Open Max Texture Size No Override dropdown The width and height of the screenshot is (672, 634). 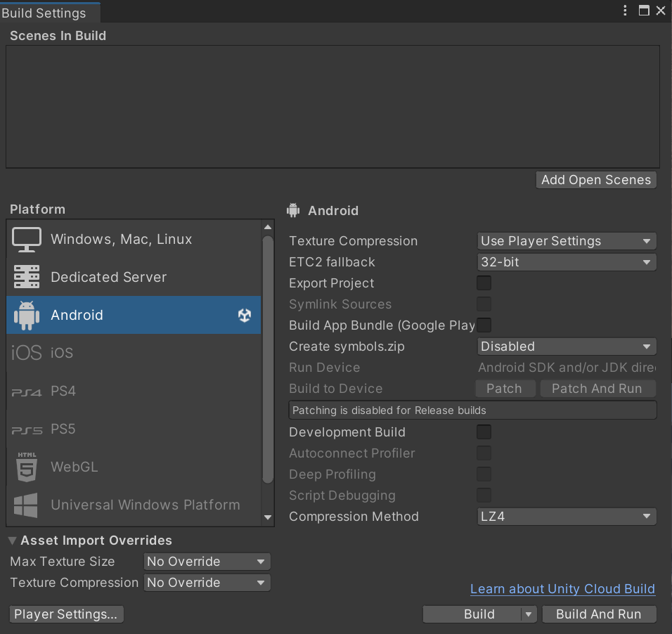tap(207, 562)
